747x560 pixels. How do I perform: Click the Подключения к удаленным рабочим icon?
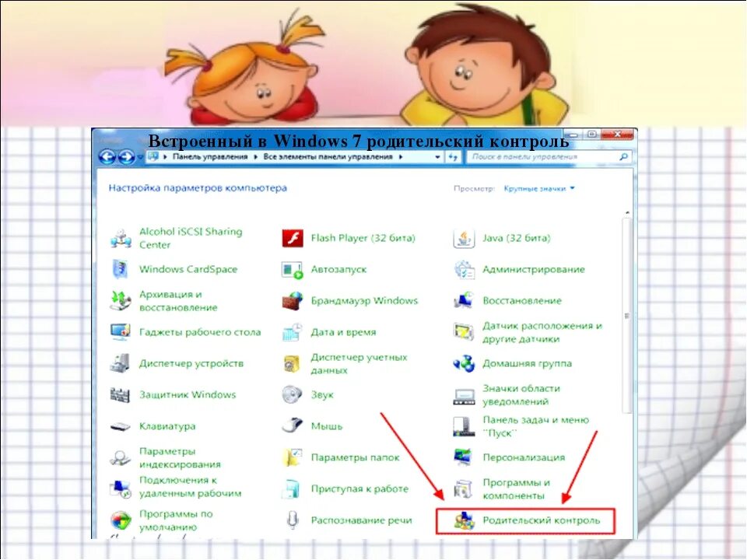pyautogui.click(x=120, y=489)
